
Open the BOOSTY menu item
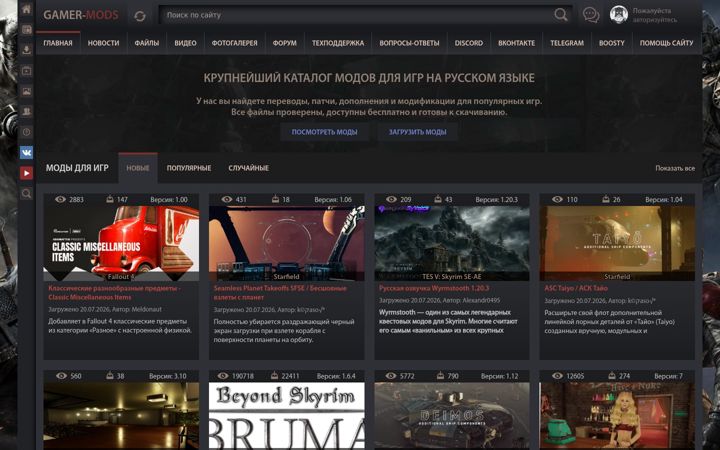[612, 43]
